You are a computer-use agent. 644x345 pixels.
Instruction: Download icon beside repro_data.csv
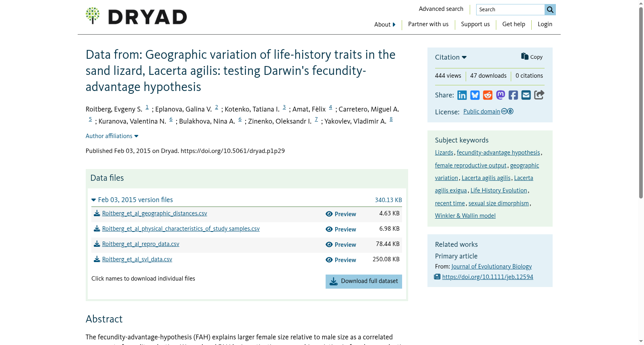(x=97, y=244)
